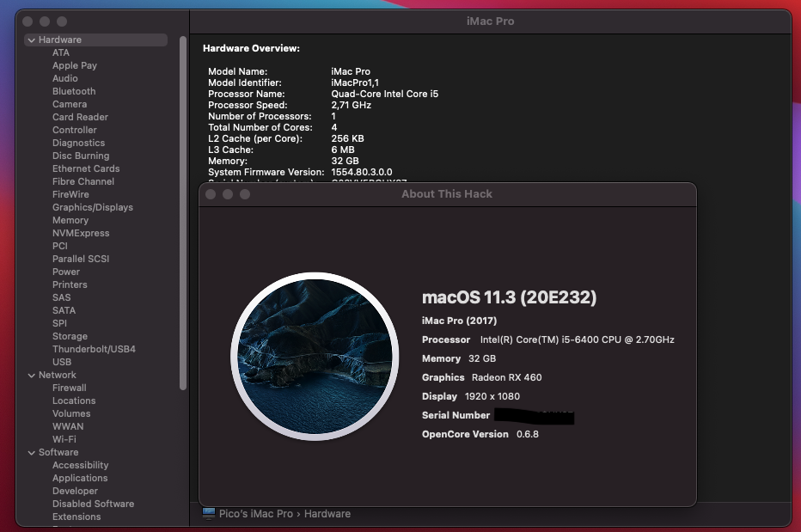Select Fibre Channel entry
This screenshot has height=532, width=801.
point(83,181)
